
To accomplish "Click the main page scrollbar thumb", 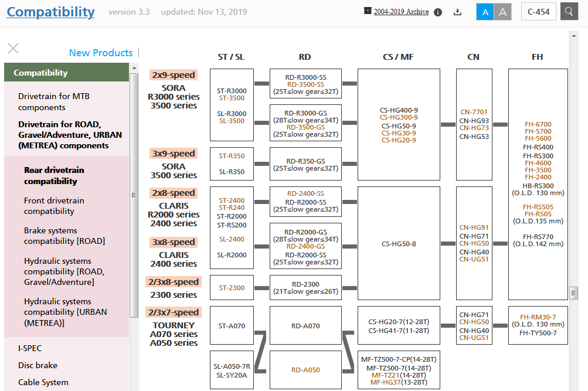I will (x=573, y=293).
